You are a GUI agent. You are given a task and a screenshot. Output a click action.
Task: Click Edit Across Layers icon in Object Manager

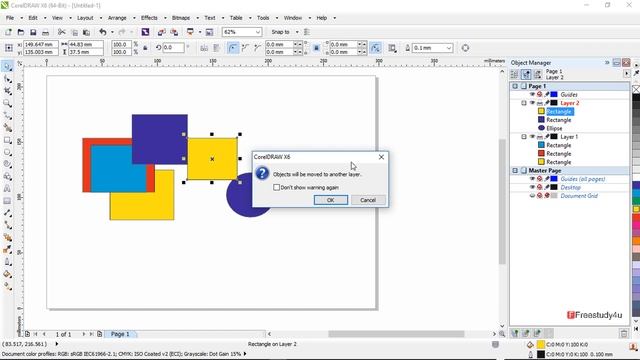(x=526, y=74)
